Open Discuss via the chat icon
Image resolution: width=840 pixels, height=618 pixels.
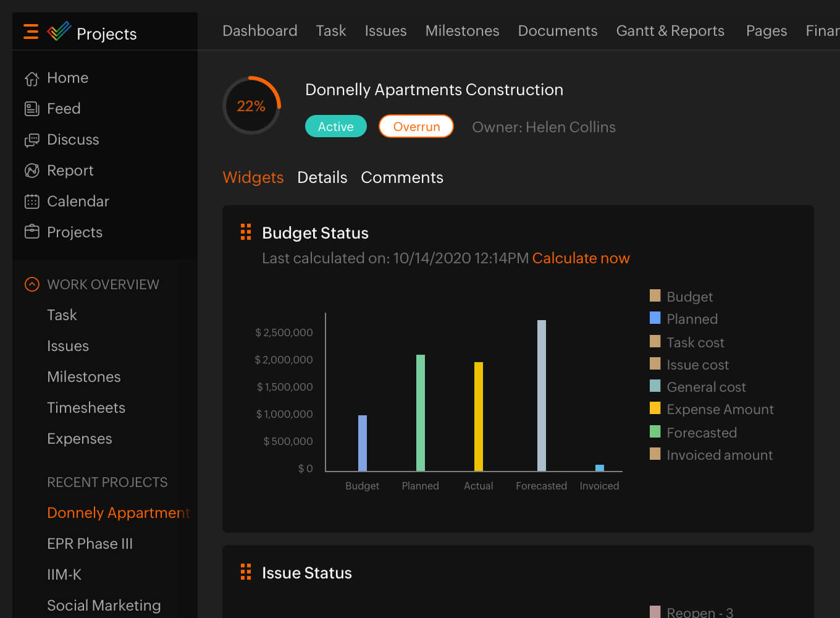(31, 140)
